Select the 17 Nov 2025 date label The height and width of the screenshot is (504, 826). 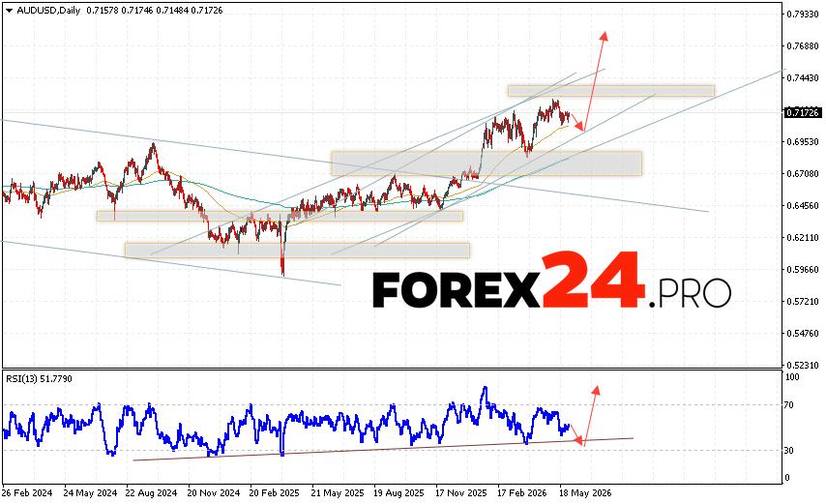coord(461,493)
